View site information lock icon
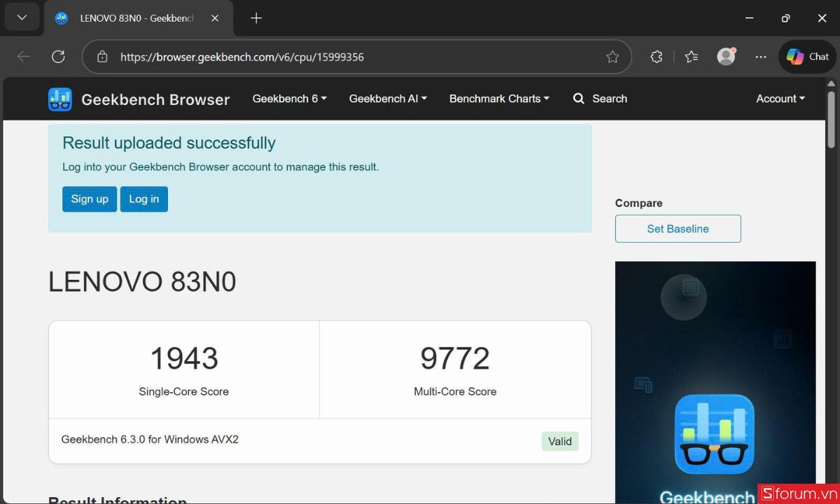 click(x=102, y=57)
